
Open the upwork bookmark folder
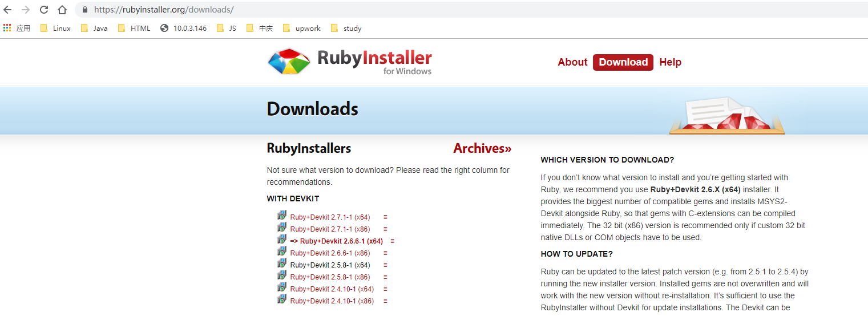[x=301, y=28]
